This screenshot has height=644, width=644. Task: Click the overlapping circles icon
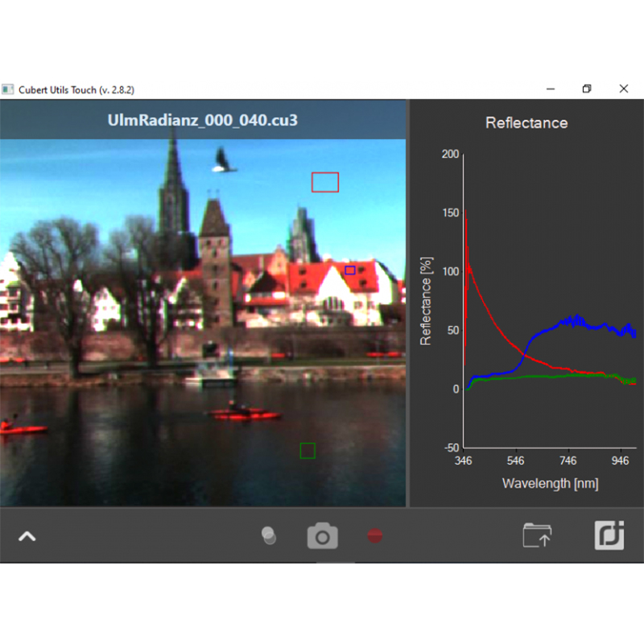click(269, 536)
